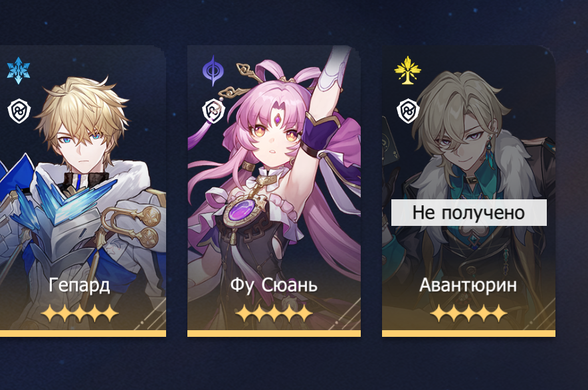Screen dimensions: 588x390
Task: Select the Гепард name label
Action: click(79, 286)
